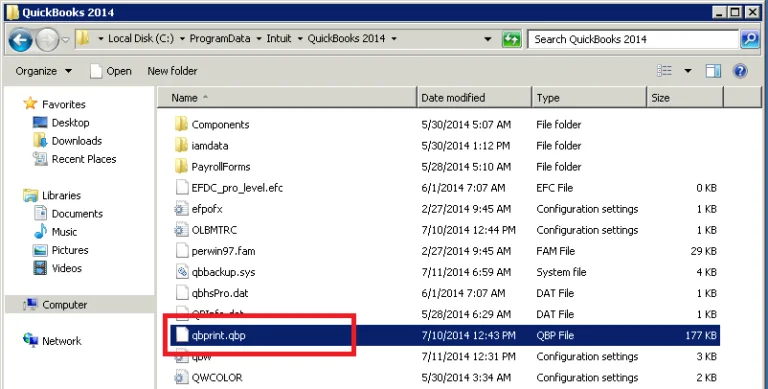
Task: Open Recent Places in Favorites
Action: click(84, 159)
